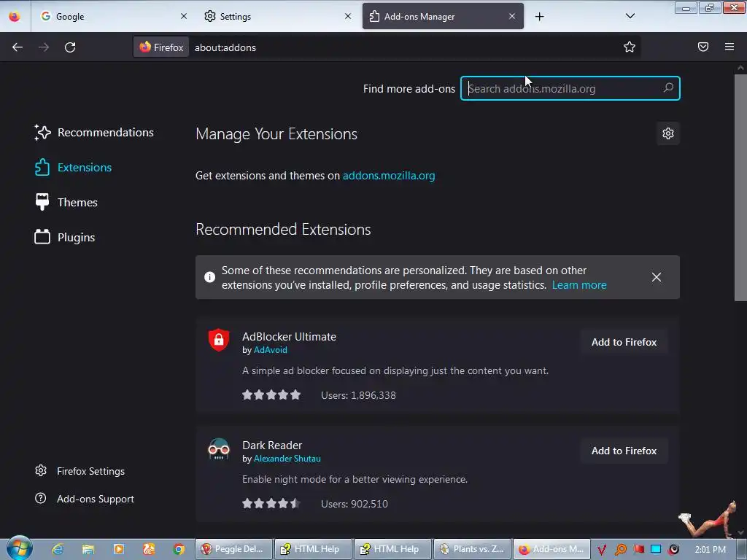747x560 pixels.
Task: Open the Alexander Shutau author link
Action: pyautogui.click(x=287, y=459)
